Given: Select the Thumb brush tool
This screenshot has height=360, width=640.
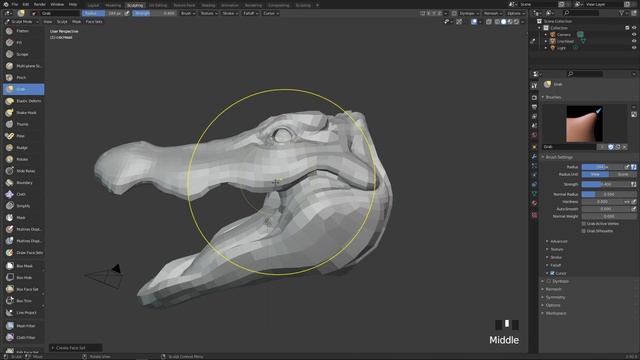Looking at the screenshot, I should (23, 124).
